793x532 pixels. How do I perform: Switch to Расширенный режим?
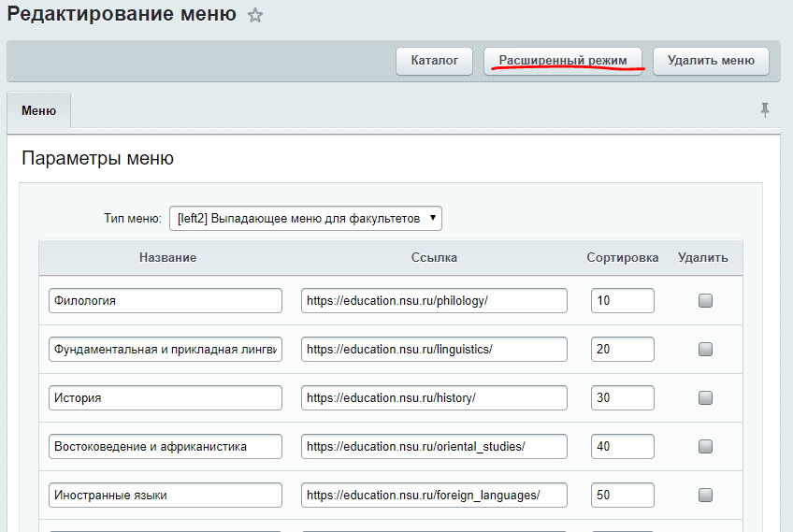click(x=563, y=61)
